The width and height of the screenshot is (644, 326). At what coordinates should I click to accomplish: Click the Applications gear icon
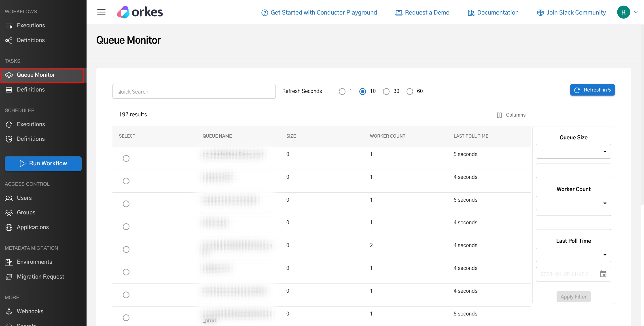point(9,227)
